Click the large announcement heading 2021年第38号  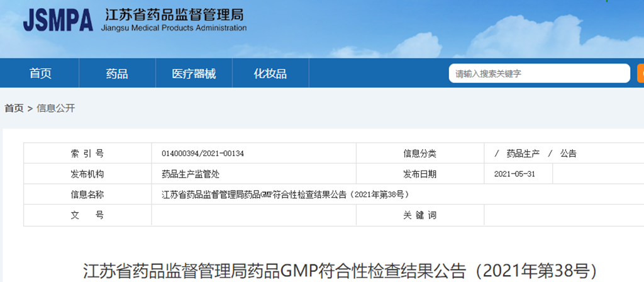tap(340, 272)
